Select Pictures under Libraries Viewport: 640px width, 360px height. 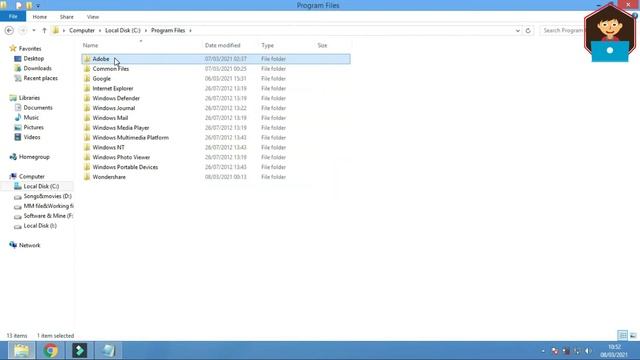(x=33, y=127)
